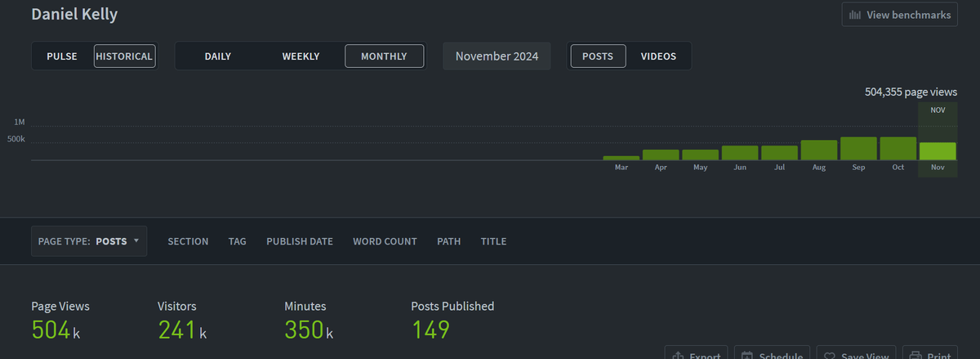Screen dimensions: 980x359
Task: Switch to the PULSE mode
Action: [62, 56]
